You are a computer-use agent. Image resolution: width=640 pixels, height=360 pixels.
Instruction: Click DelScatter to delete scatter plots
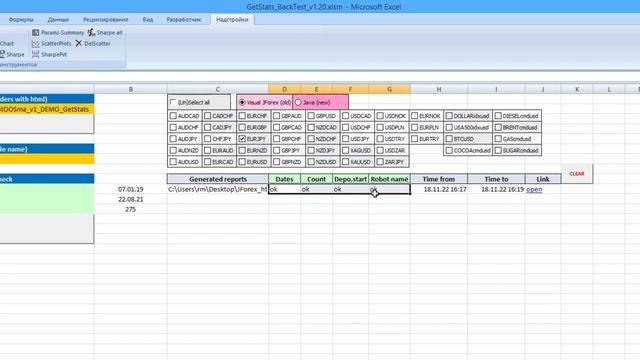[x=93, y=43]
